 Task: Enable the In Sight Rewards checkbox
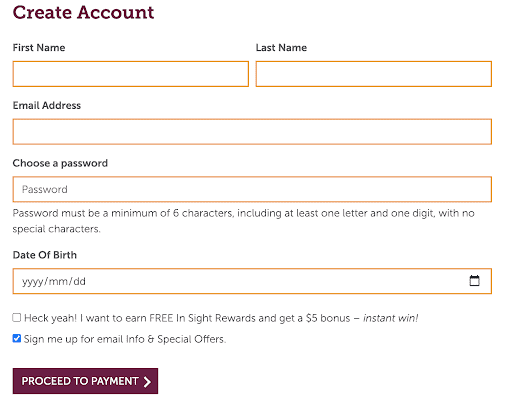coord(17,317)
